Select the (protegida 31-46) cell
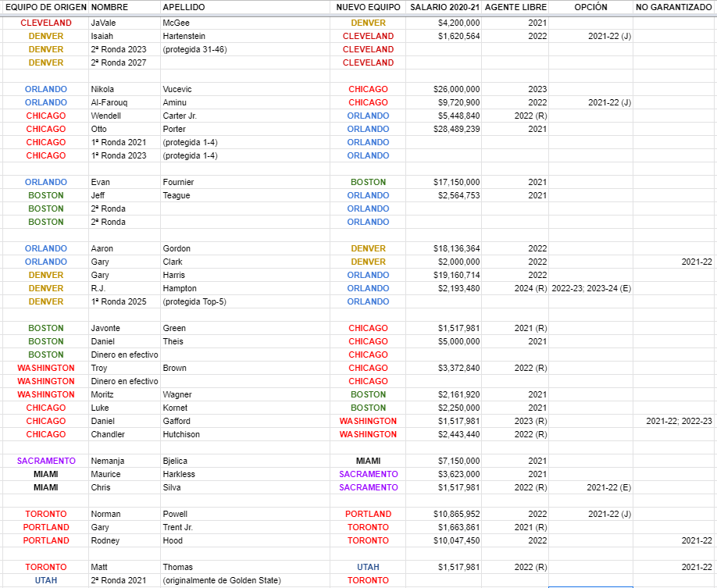This screenshot has height=588, width=717. 245,49
